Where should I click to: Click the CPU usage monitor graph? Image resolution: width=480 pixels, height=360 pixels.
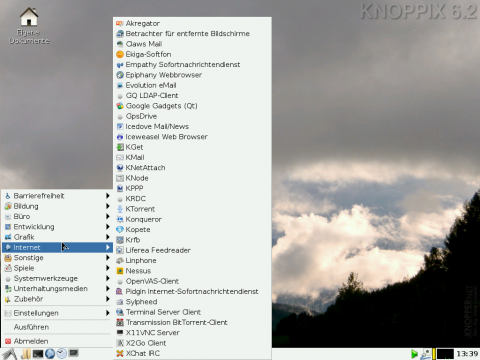(x=445, y=354)
